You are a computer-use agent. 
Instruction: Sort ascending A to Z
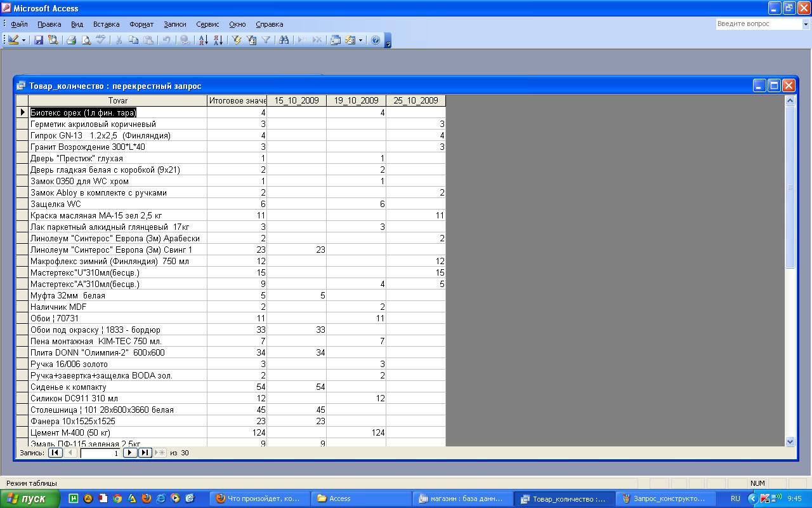pyautogui.click(x=203, y=40)
